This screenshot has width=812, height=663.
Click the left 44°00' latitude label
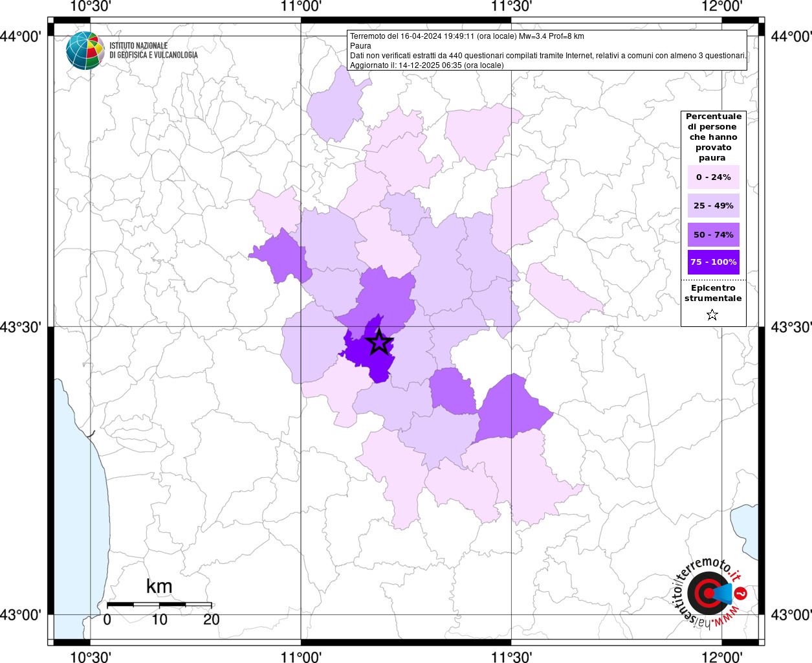pyautogui.click(x=21, y=36)
